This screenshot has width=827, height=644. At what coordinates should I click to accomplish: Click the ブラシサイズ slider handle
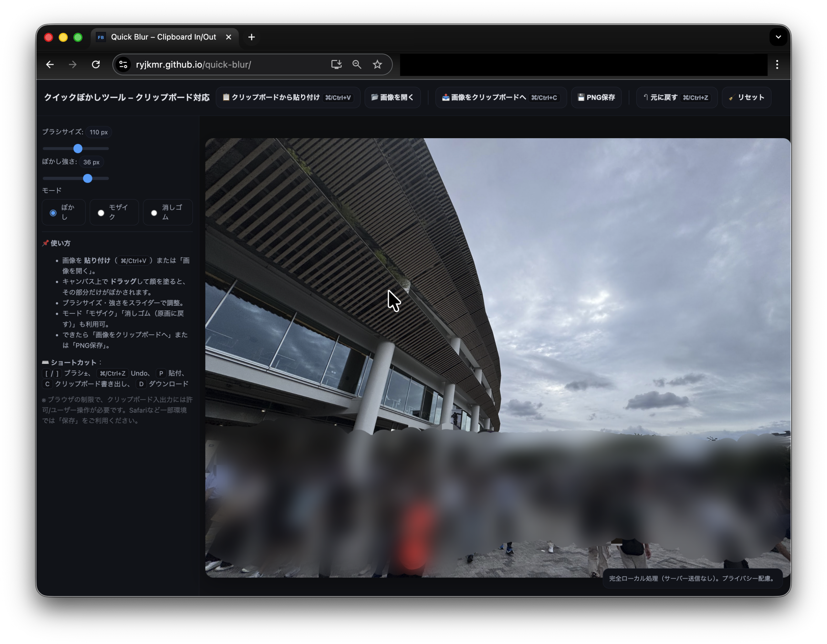coord(78,149)
